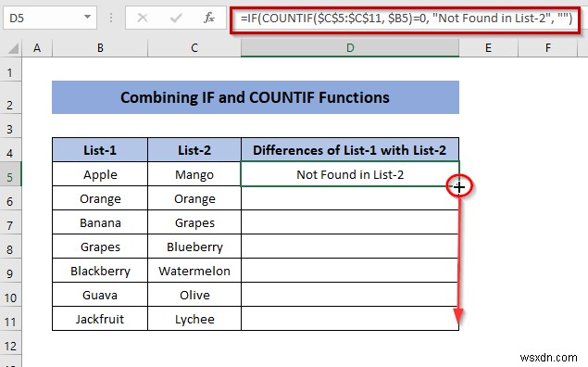Select column B header
The image size is (588, 367).
100,47
